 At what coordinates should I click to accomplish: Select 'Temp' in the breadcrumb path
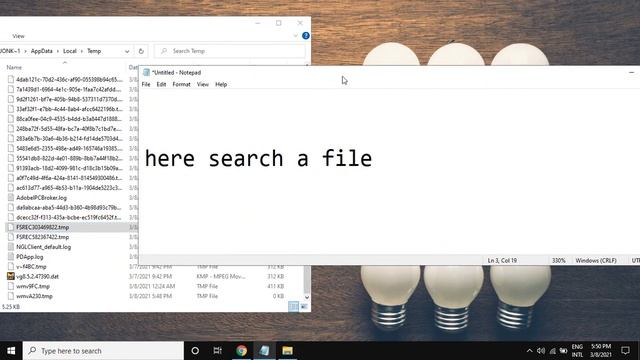[94, 51]
